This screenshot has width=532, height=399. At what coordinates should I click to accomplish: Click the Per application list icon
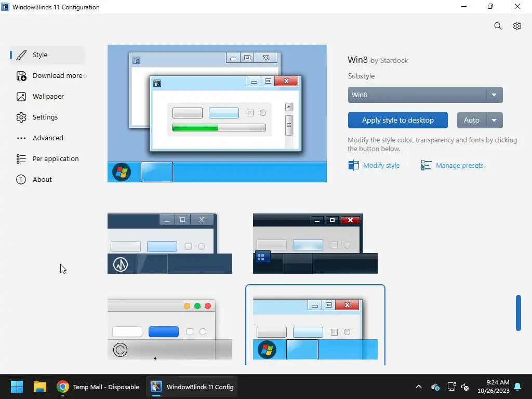coord(21,159)
